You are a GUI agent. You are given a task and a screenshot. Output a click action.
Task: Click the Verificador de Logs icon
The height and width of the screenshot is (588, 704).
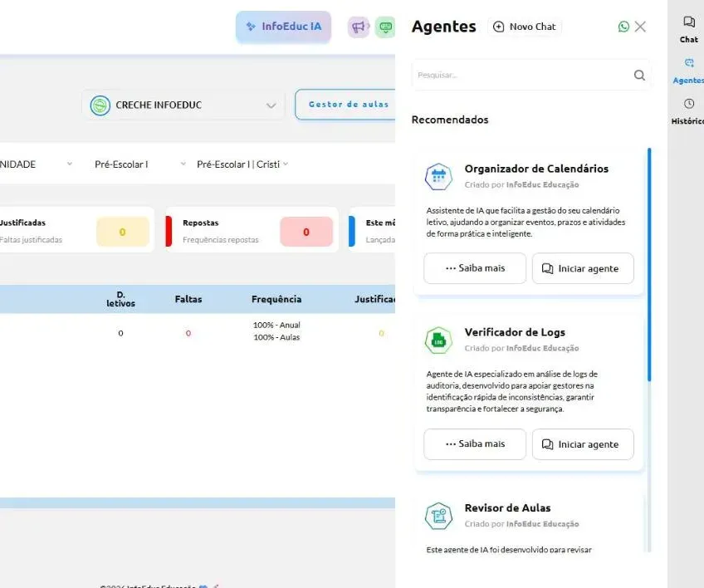438,341
